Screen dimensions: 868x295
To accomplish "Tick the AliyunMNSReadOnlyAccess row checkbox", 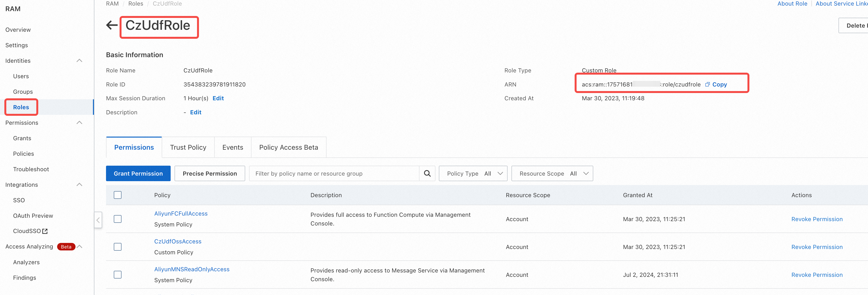I will 118,275.
